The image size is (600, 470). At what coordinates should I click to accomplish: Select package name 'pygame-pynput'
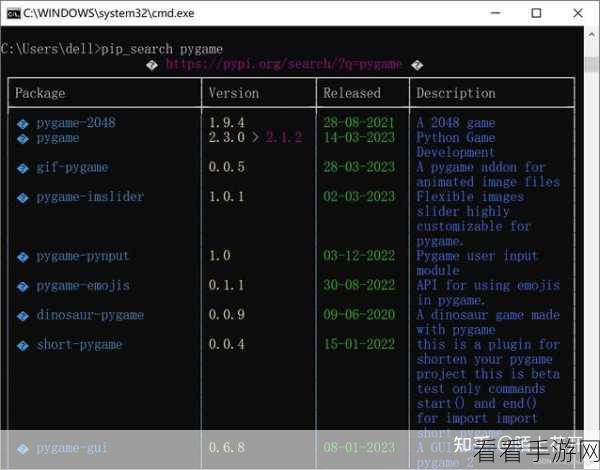point(83,256)
